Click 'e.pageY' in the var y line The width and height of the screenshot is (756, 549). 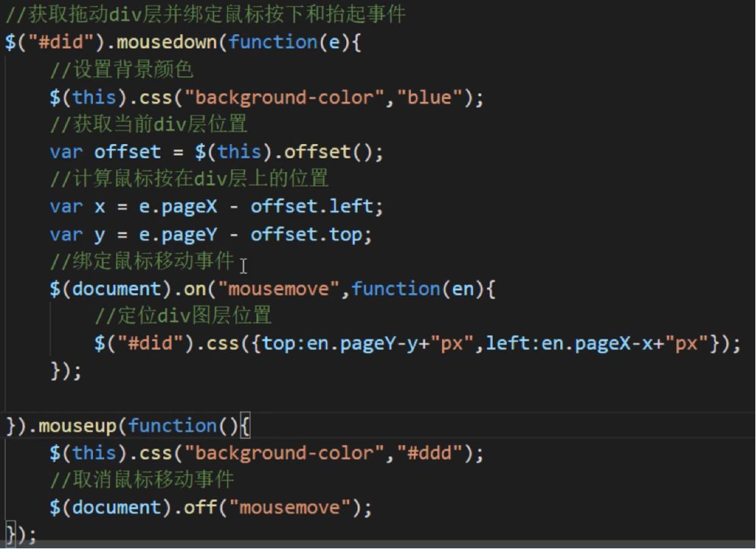click(178, 235)
